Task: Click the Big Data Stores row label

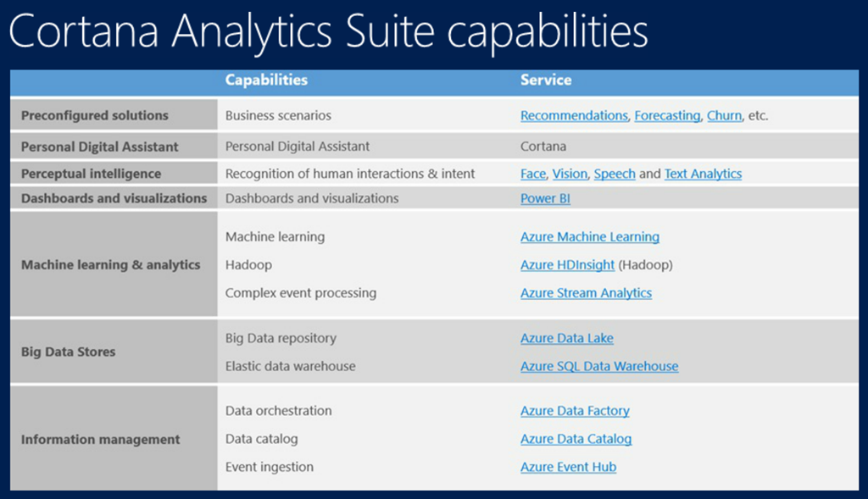Action: tap(68, 352)
